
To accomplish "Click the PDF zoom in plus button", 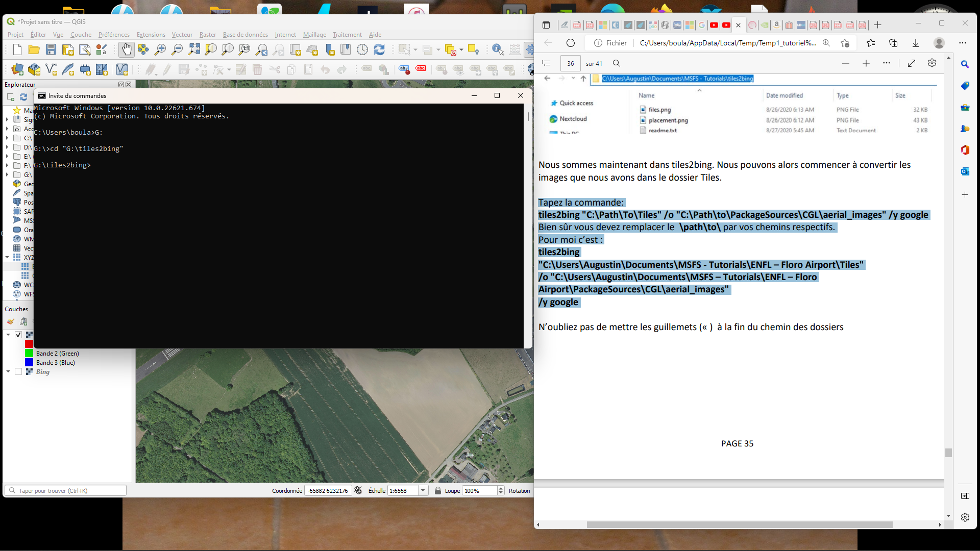I will click(x=866, y=63).
